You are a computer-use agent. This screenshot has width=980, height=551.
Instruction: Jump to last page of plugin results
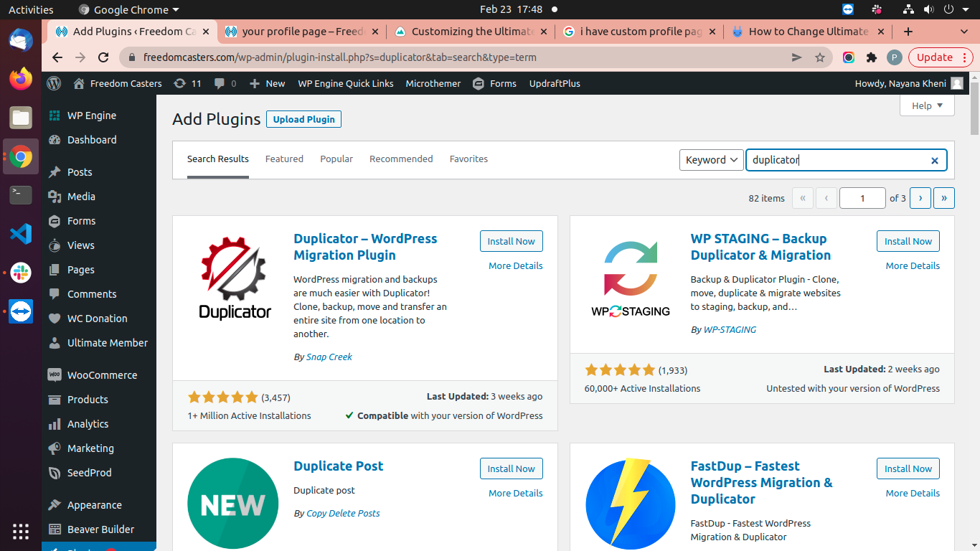coord(943,198)
